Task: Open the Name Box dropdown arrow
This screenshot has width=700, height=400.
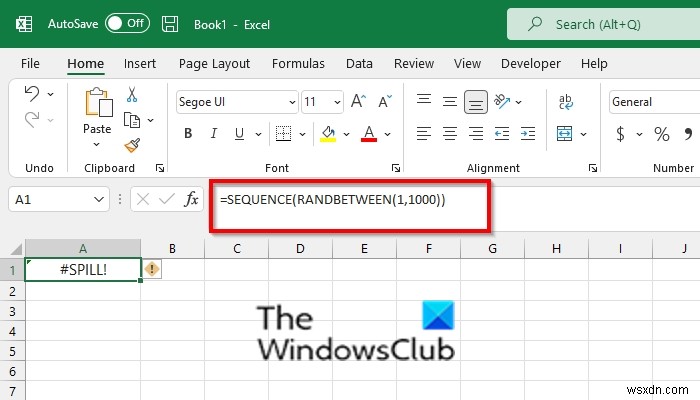Action: click(x=99, y=199)
